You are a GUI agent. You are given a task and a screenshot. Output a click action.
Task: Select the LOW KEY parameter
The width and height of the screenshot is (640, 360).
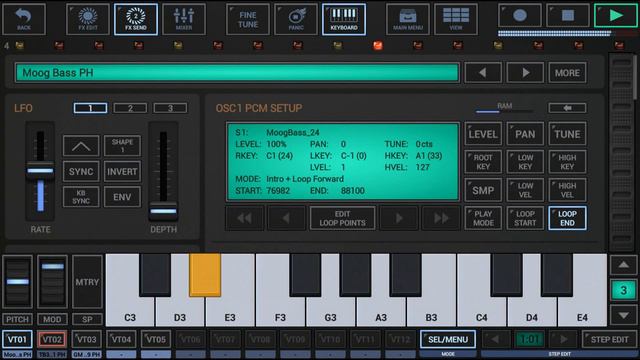pos(525,162)
